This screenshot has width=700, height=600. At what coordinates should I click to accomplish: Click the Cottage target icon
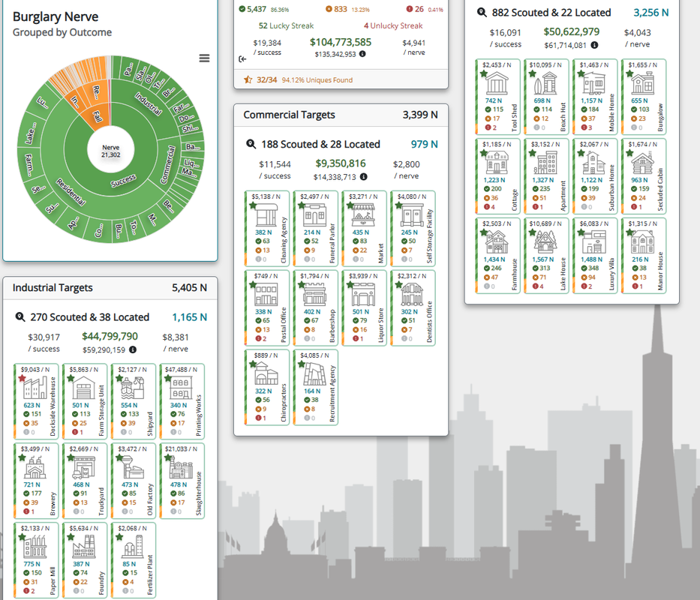[x=497, y=163]
